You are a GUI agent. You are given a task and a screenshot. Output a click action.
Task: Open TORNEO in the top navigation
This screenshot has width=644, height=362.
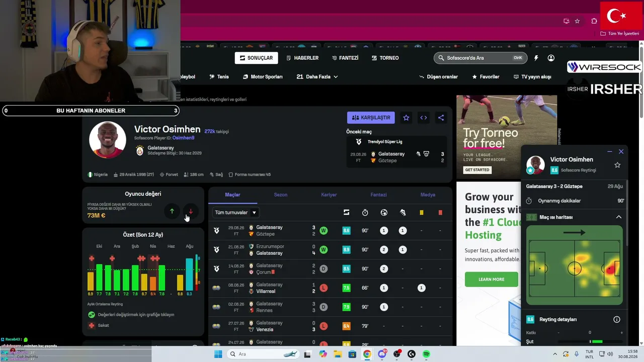click(x=385, y=58)
